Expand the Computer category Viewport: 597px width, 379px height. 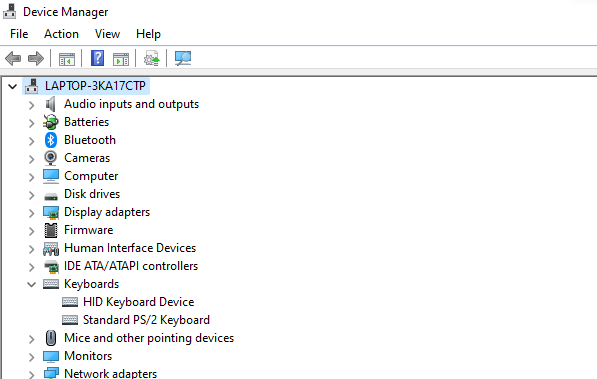click(32, 177)
